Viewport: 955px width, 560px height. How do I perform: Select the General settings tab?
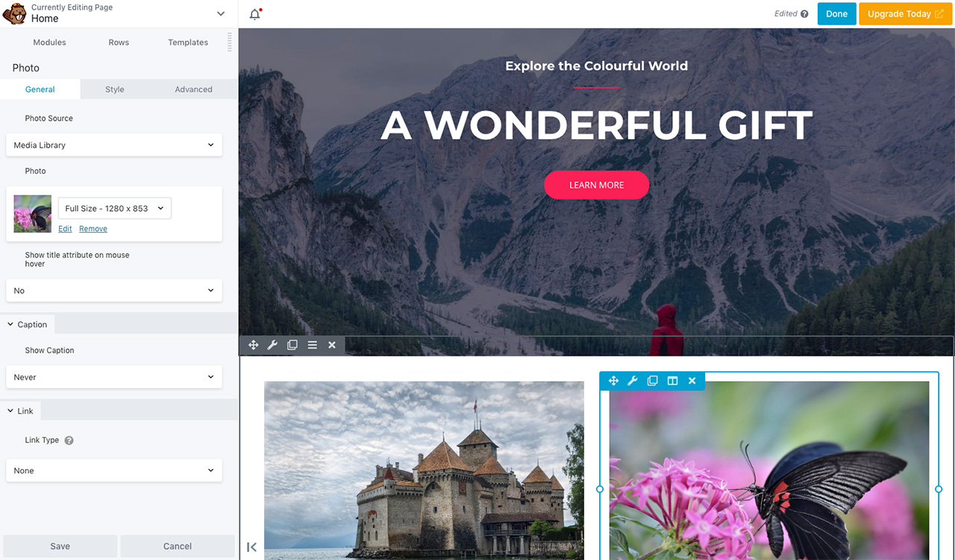[40, 89]
